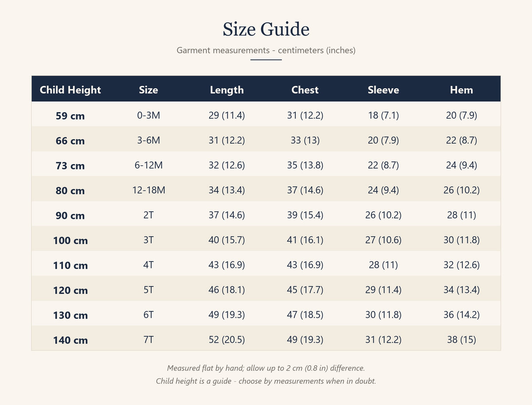Select the Hem column header
Screen dimensions: 532x405
coord(462,90)
